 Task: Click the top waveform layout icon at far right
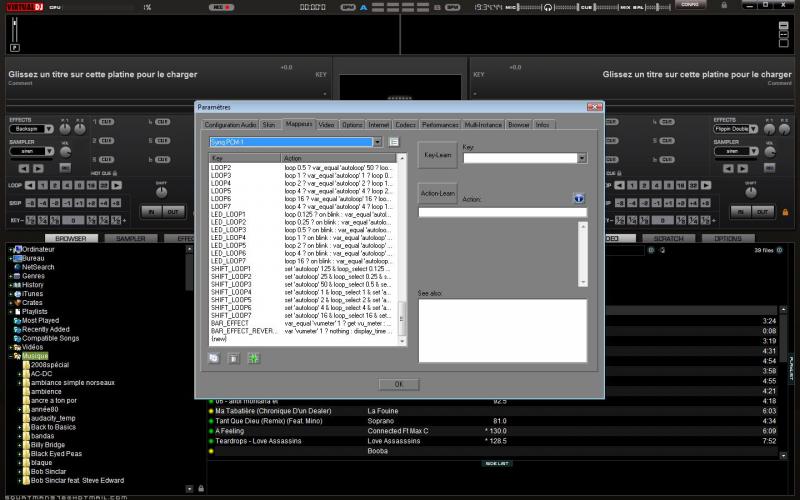(x=784, y=26)
